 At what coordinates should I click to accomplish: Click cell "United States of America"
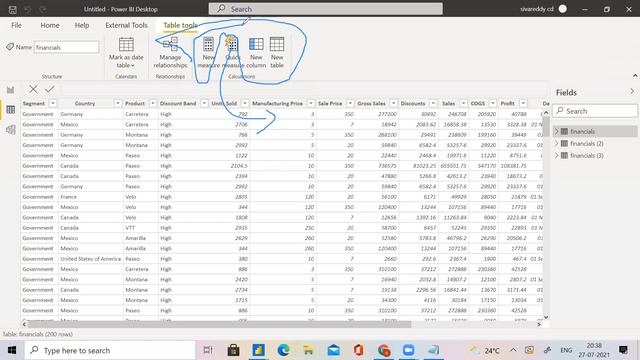[x=91, y=259]
